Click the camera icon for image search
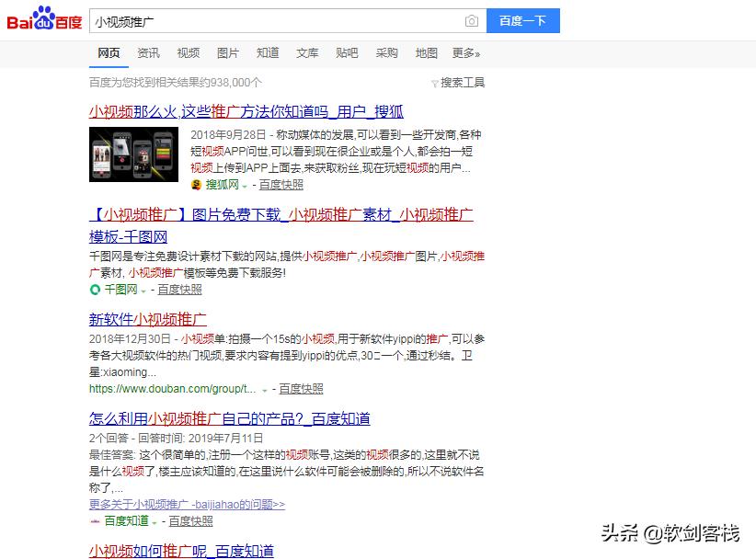 (471, 20)
